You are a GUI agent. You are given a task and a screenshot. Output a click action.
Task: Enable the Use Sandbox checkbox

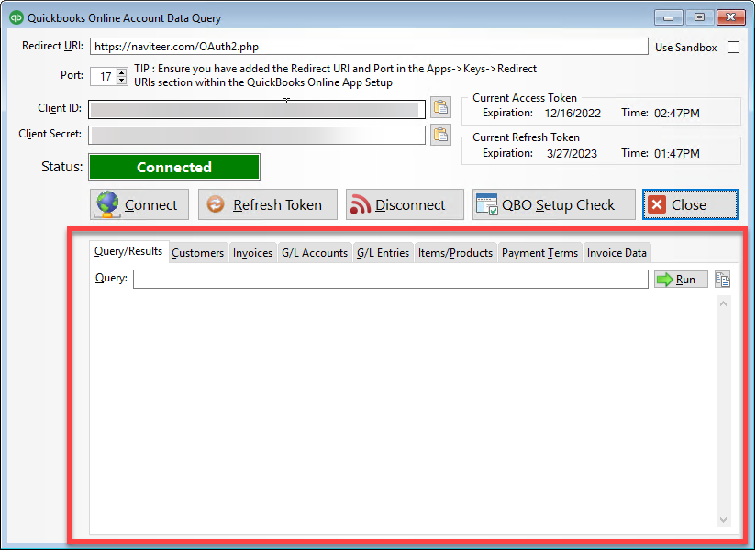[733, 47]
